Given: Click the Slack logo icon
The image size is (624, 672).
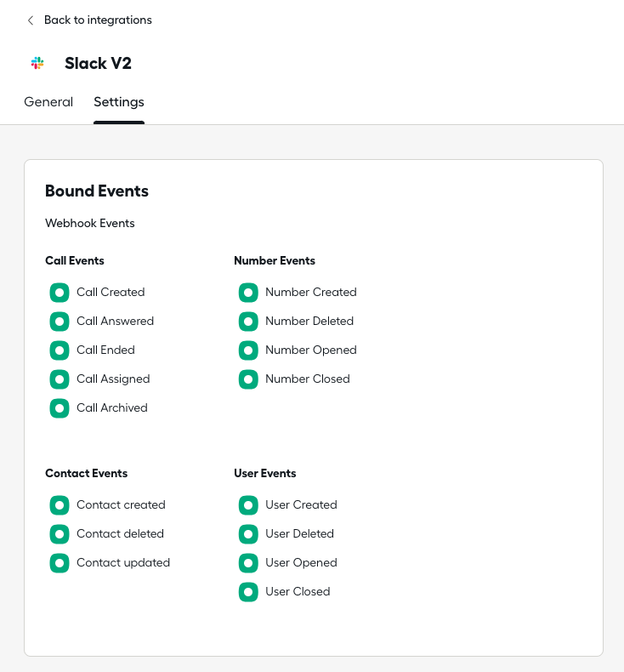Looking at the screenshot, I should [x=37, y=64].
